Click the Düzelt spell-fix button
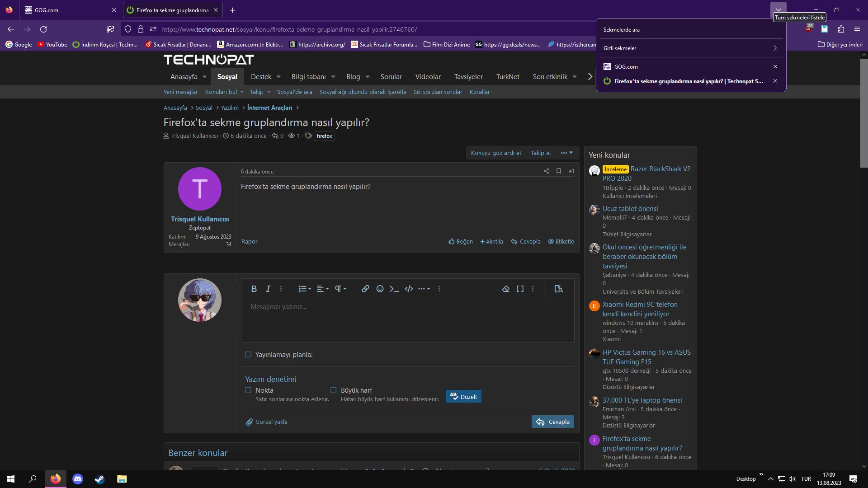Viewport: 868px width, 488px height. pyautogui.click(x=463, y=397)
